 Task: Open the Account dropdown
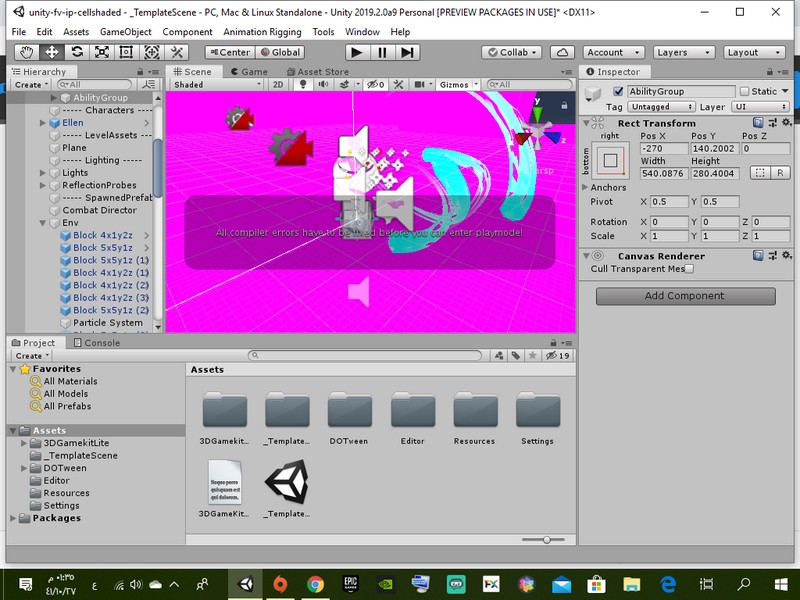point(613,52)
